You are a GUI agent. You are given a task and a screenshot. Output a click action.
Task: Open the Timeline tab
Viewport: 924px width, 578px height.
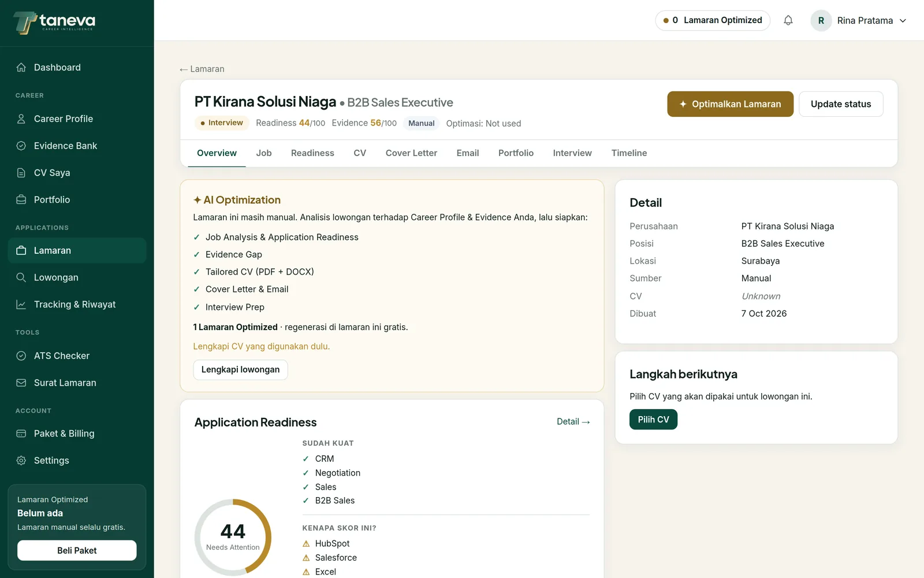point(629,153)
